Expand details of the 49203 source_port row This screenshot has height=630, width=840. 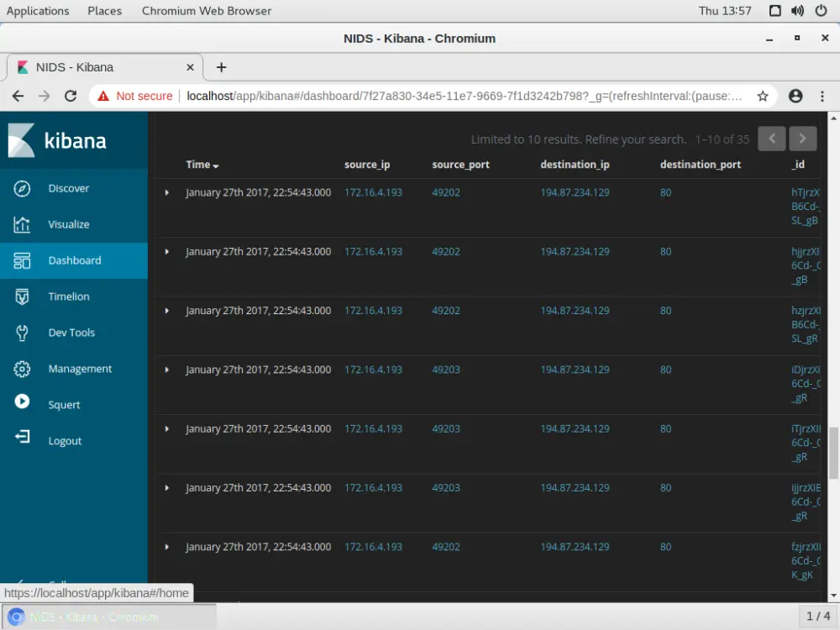169,370
